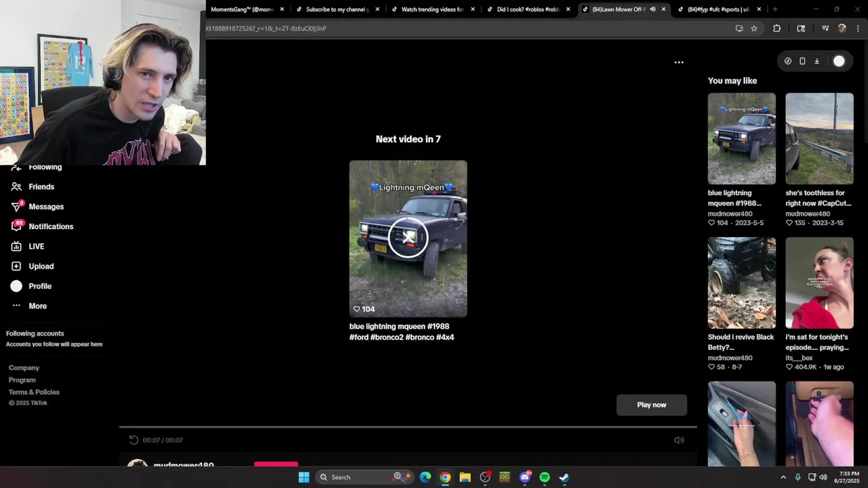Toggle the video volume speaker icon
Image resolution: width=868 pixels, height=488 pixels.
(x=679, y=440)
